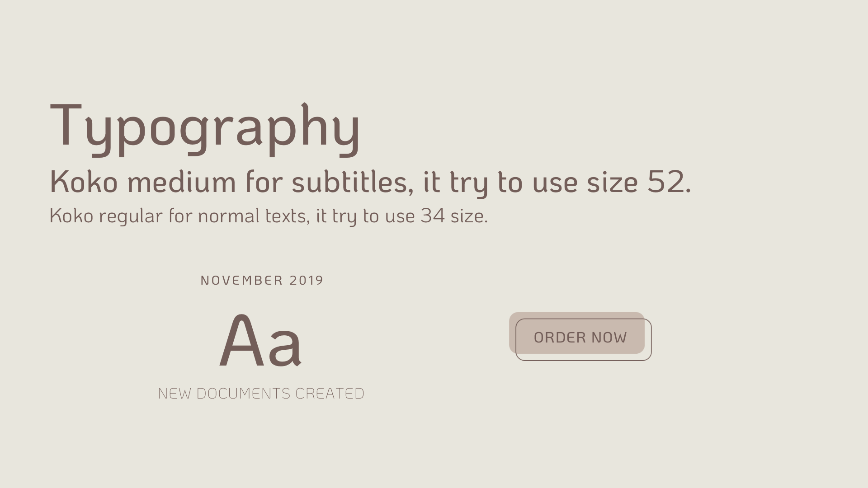Click the number 34 in the normal text
This screenshot has height=488, width=868.
433,216
